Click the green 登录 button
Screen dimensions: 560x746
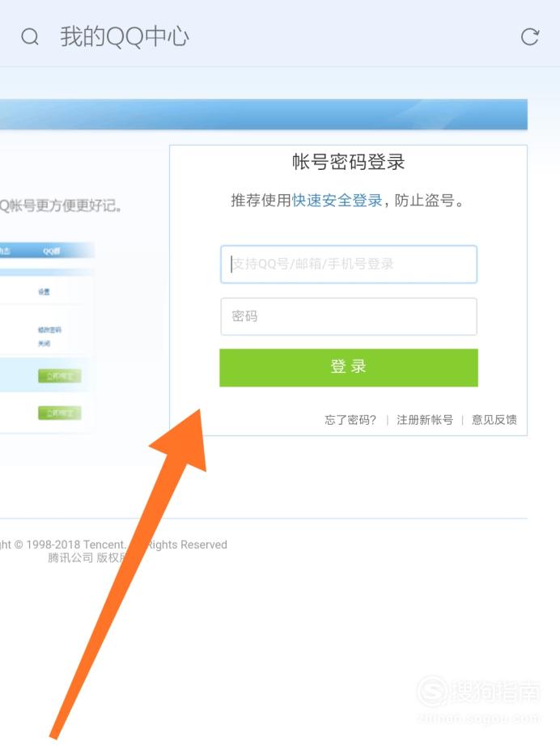click(x=349, y=367)
